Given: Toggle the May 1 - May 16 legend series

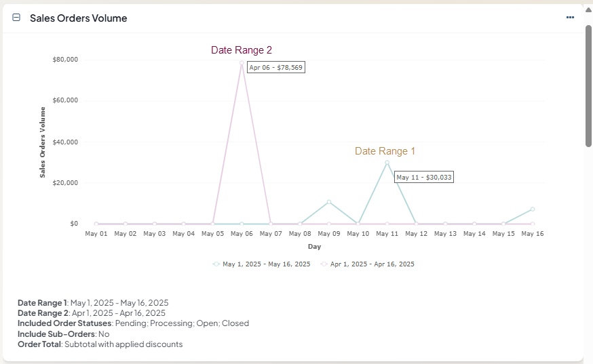Looking at the screenshot, I should coord(266,264).
